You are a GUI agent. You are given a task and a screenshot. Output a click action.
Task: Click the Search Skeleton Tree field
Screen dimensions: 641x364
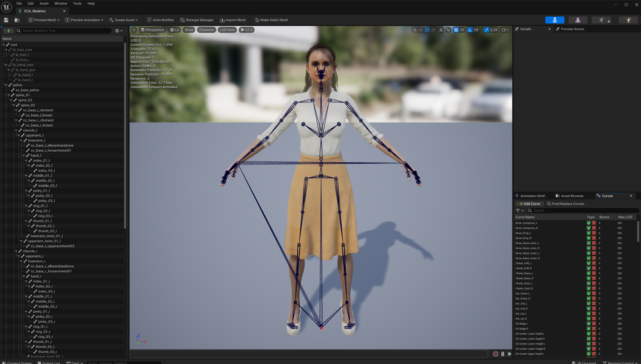63,31
